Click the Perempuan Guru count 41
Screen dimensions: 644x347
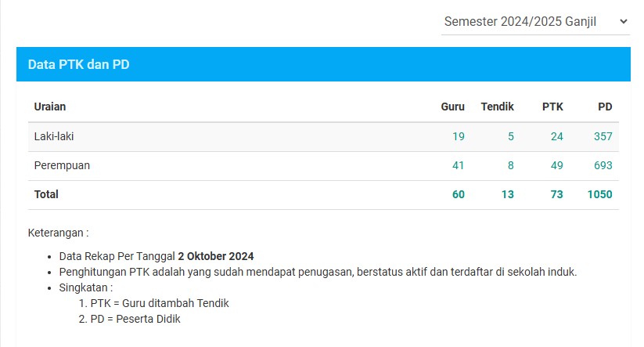(x=459, y=165)
